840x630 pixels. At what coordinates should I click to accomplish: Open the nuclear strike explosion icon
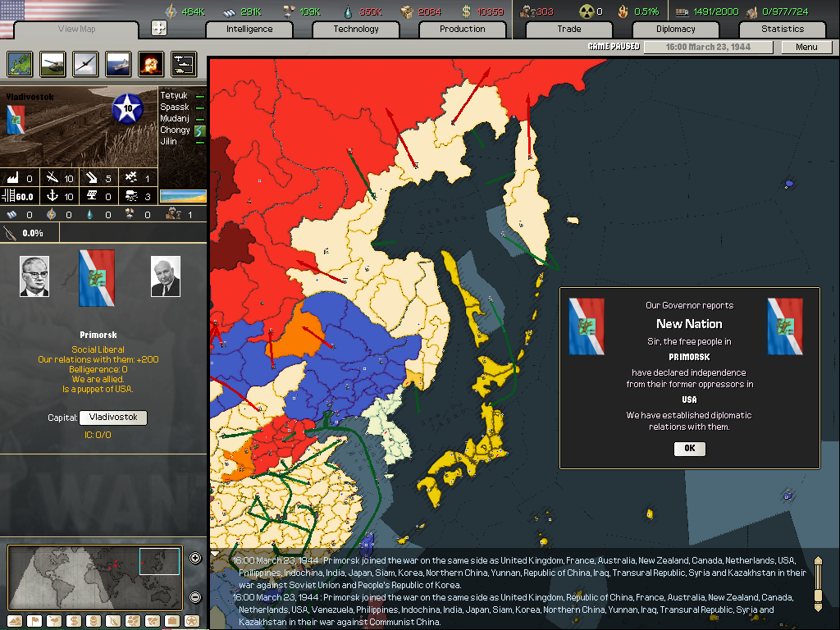point(151,64)
